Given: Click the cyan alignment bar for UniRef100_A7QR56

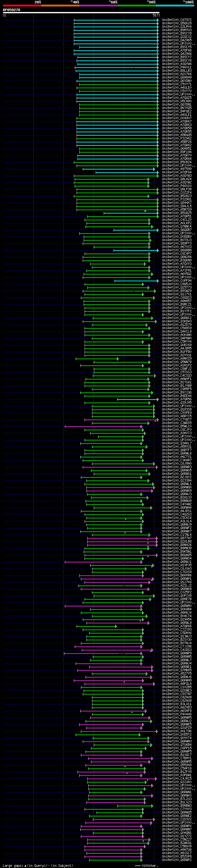Looking at the screenshot, I should coord(138,400).
